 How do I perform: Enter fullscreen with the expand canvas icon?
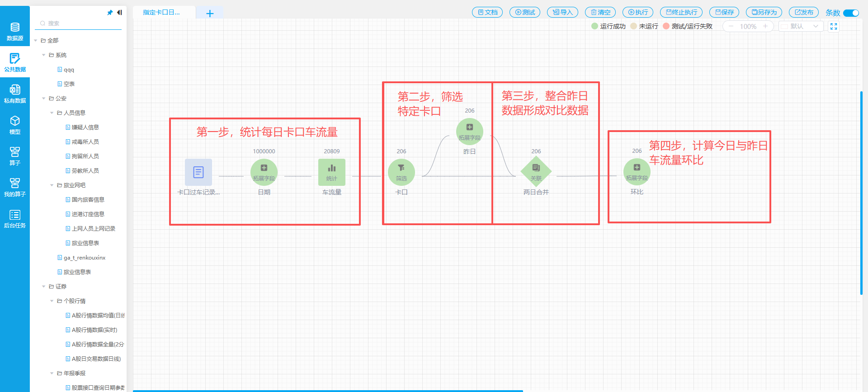(x=834, y=27)
